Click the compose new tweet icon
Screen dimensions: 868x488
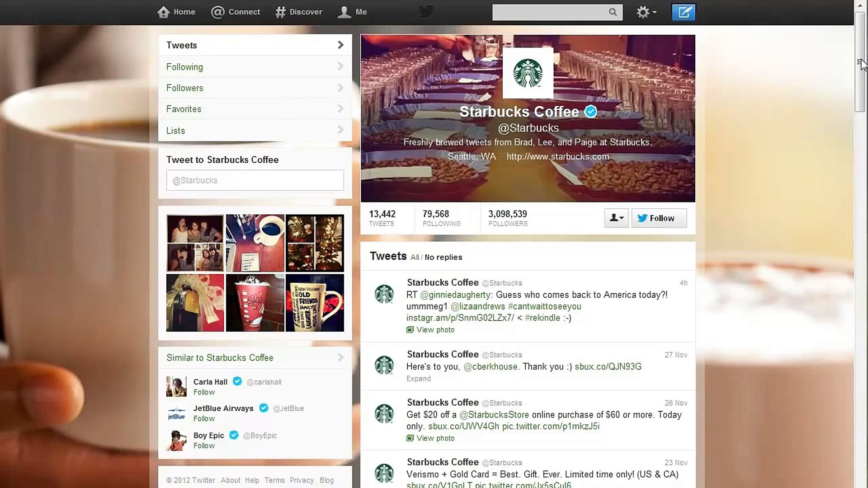pyautogui.click(x=683, y=12)
